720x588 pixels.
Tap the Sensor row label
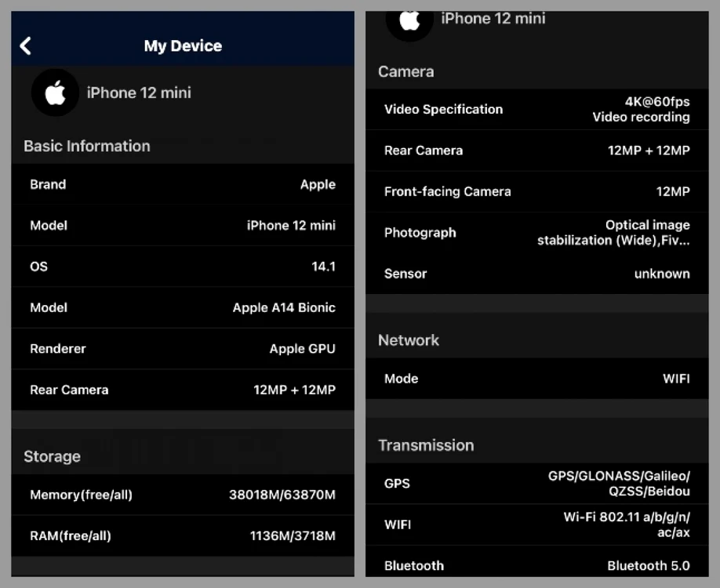click(x=405, y=274)
